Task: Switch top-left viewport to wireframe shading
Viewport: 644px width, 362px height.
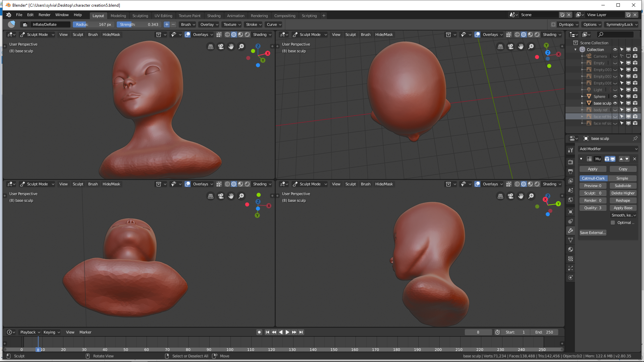Action: (x=227, y=35)
